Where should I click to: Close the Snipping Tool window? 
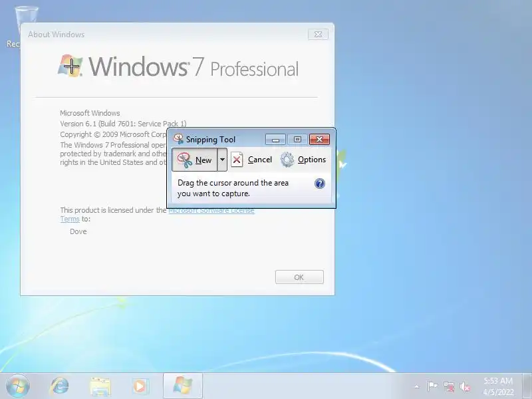(319, 140)
